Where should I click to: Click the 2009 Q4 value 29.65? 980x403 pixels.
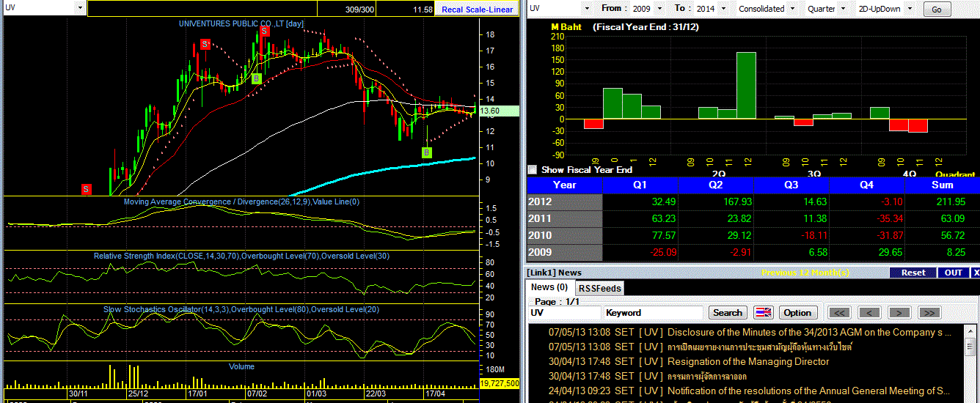tap(889, 252)
